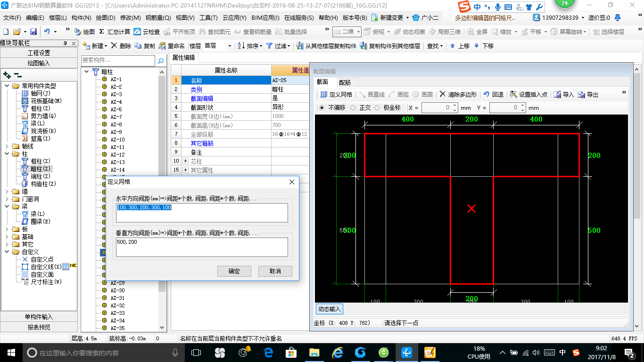The width and height of the screenshot is (644, 362).
Task: Open 构件(N) menu
Action: pos(81,17)
